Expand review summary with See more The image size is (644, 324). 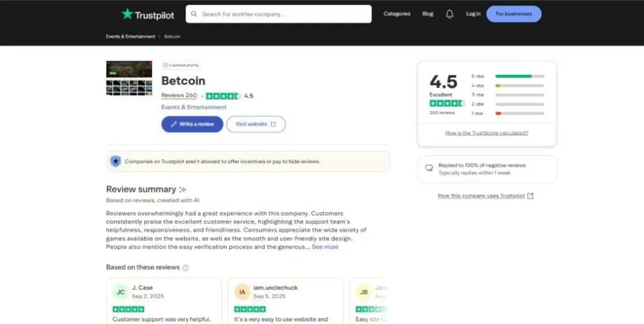325,247
